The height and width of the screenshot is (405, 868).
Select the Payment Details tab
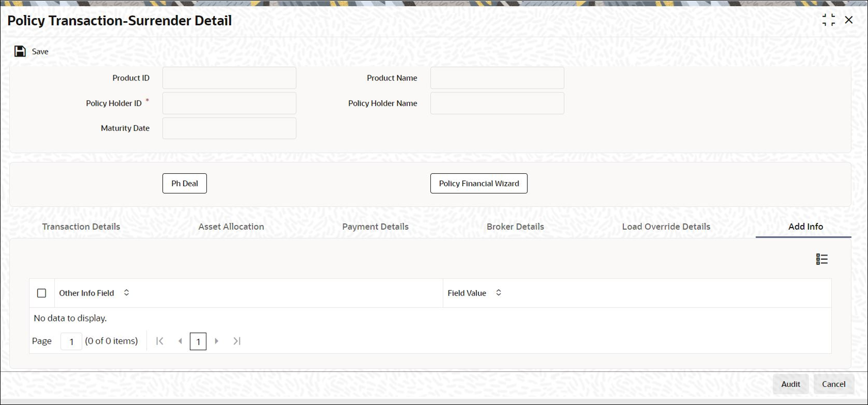click(375, 226)
